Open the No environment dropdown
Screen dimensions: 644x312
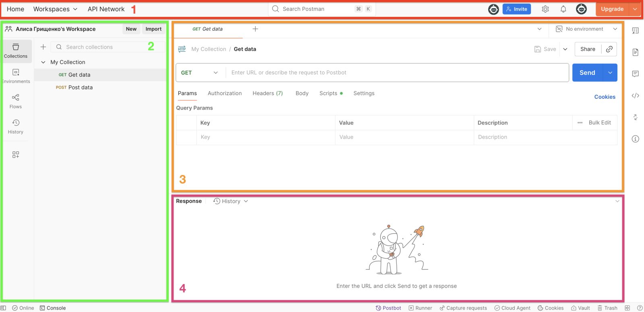click(x=586, y=29)
